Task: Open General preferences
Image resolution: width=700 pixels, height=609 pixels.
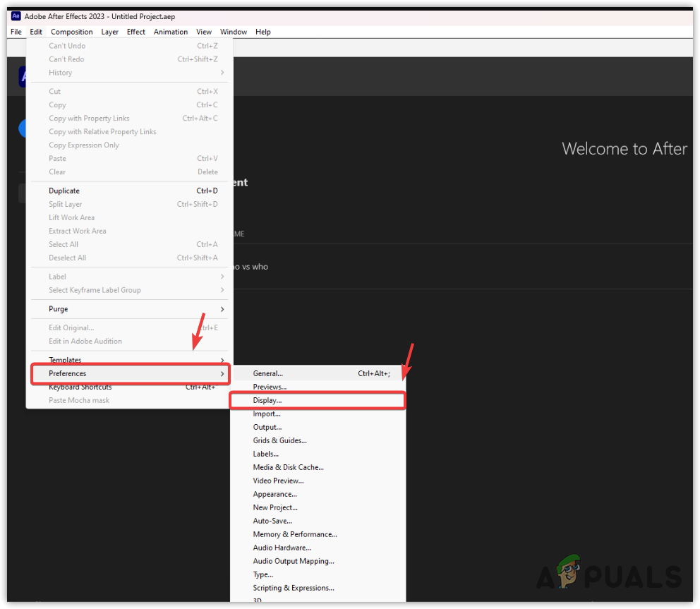Action: click(318, 373)
